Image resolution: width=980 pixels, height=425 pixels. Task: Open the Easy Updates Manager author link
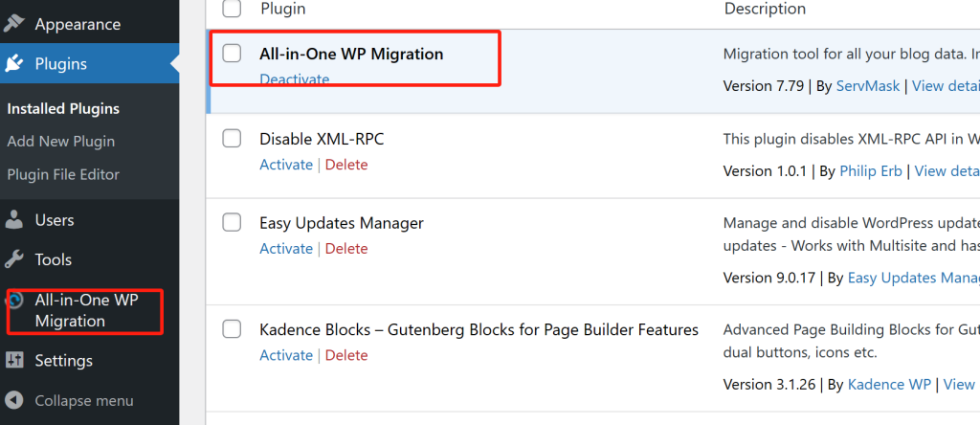914,278
